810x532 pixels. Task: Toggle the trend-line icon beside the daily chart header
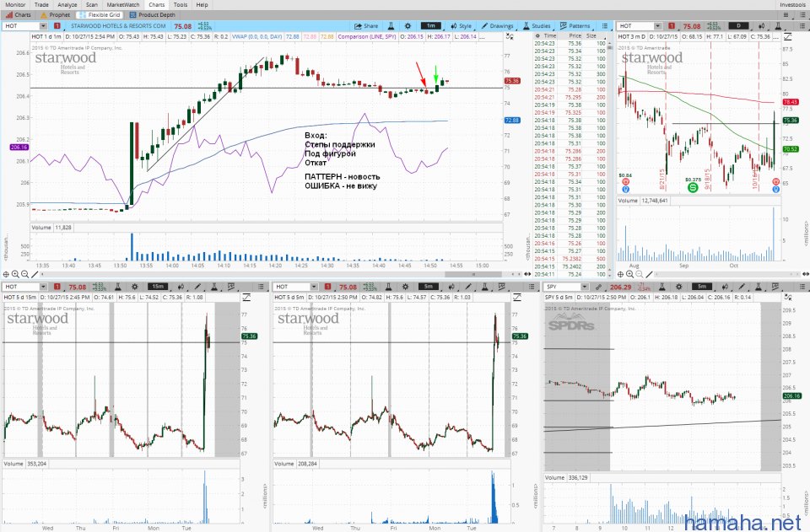coord(788,36)
